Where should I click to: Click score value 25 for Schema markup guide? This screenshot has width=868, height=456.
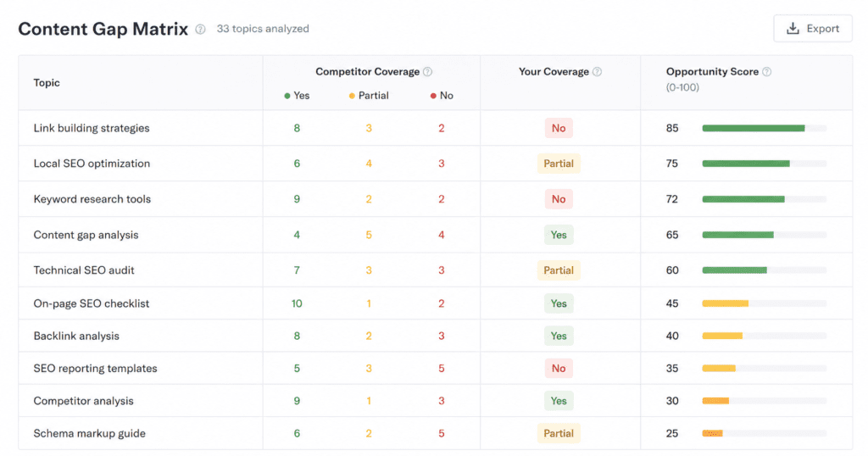pos(672,434)
